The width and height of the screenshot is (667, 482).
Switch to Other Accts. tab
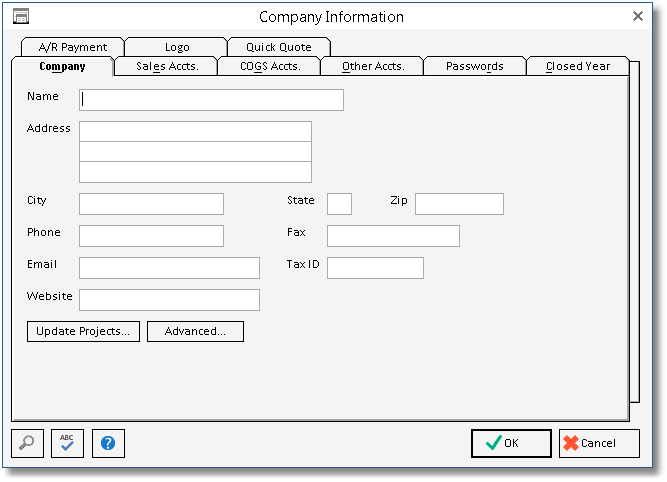(373, 66)
